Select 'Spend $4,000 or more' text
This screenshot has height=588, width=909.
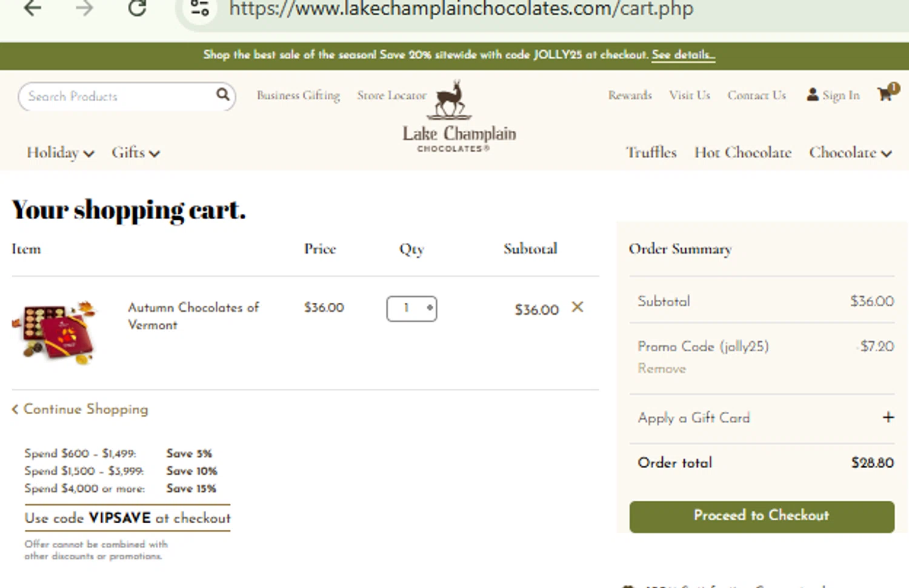point(85,489)
